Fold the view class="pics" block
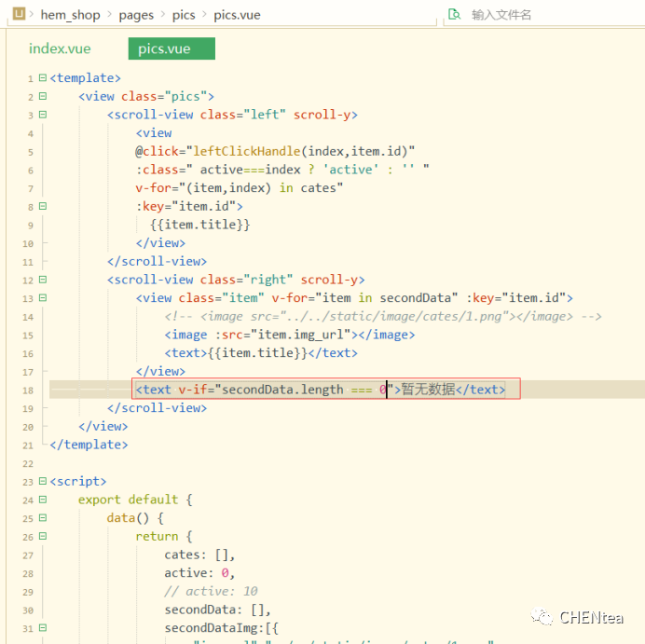This screenshot has height=644, width=645. (42, 97)
